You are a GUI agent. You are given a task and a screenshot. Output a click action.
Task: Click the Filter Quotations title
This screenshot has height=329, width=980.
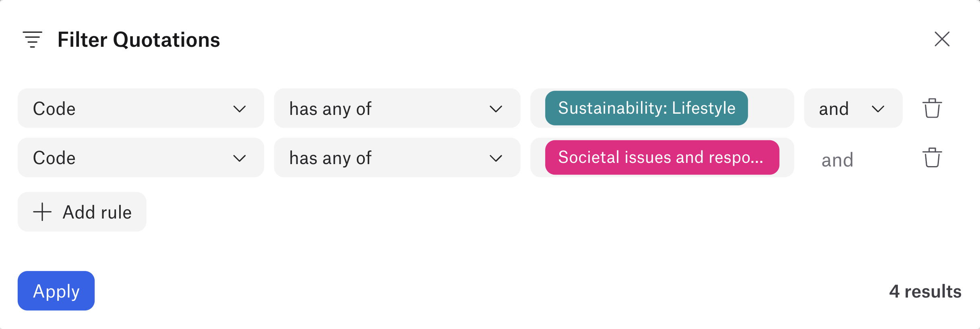tap(139, 40)
